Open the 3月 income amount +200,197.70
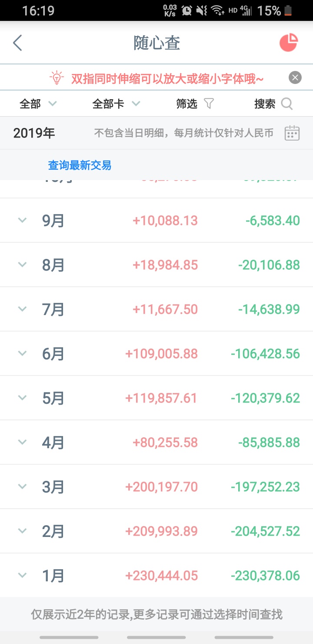Viewport: 313px width, 644px height. [x=161, y=487]
